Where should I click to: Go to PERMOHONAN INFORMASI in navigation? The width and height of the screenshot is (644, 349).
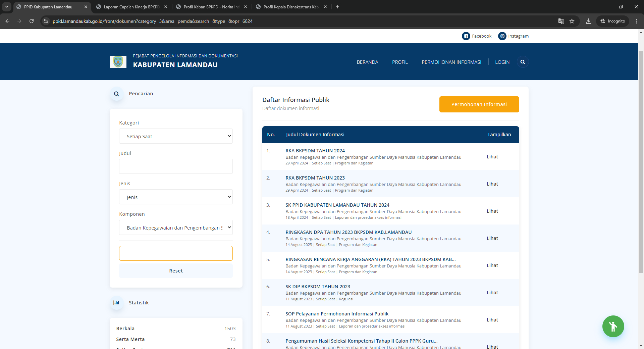point(451,62)
